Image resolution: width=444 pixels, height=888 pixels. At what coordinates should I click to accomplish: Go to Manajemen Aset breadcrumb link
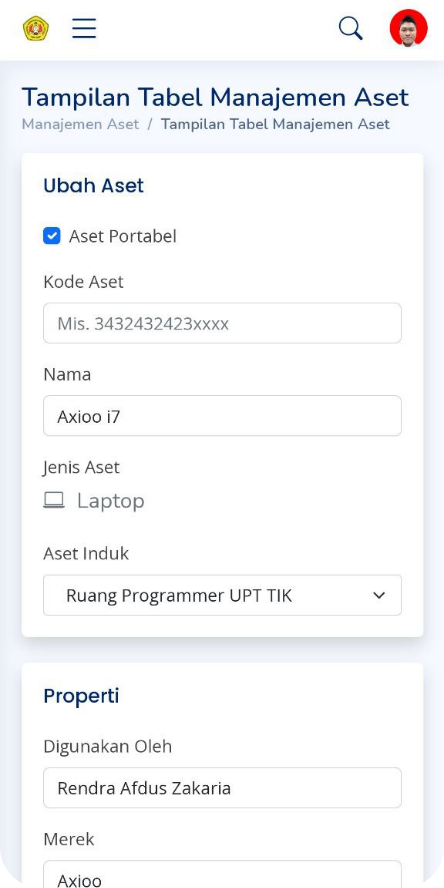[80, 124]
